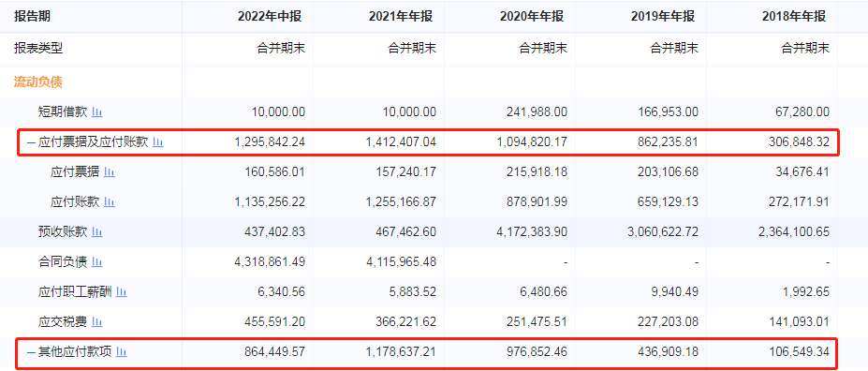Screen dimensions: 868x371
Task: Select the 2021年年报 column header
Action: tap(401, 17)
